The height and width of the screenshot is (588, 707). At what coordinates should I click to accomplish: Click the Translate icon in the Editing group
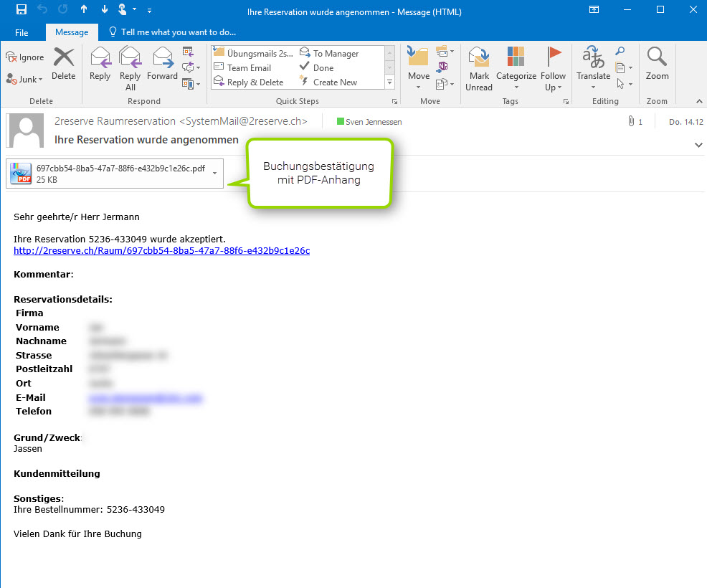point(593,65)
